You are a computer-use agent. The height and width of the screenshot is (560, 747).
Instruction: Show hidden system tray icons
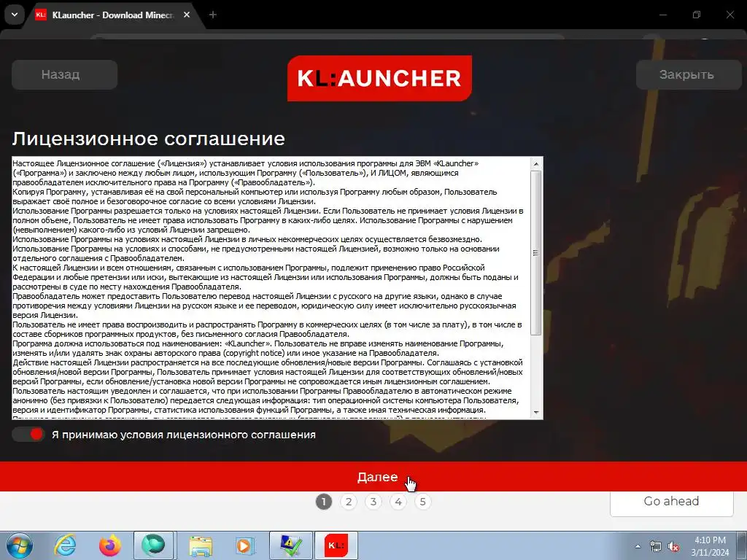point(638,546)
